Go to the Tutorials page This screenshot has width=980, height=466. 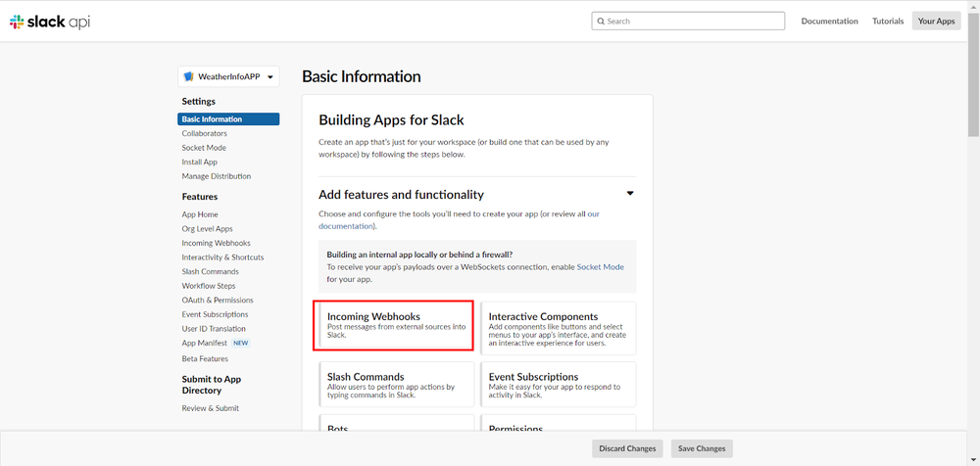click(x=888, y=21)
